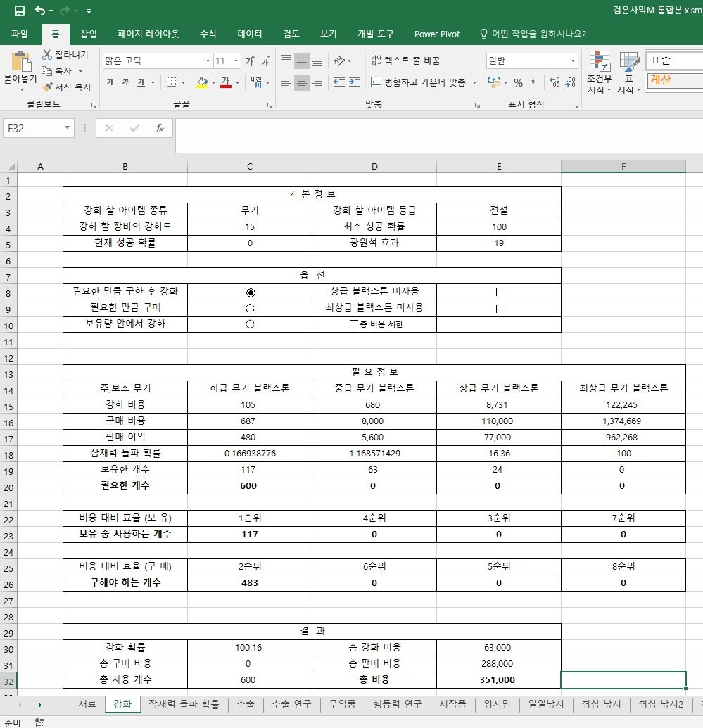Click the insert function fx icon

pos(160,128)
